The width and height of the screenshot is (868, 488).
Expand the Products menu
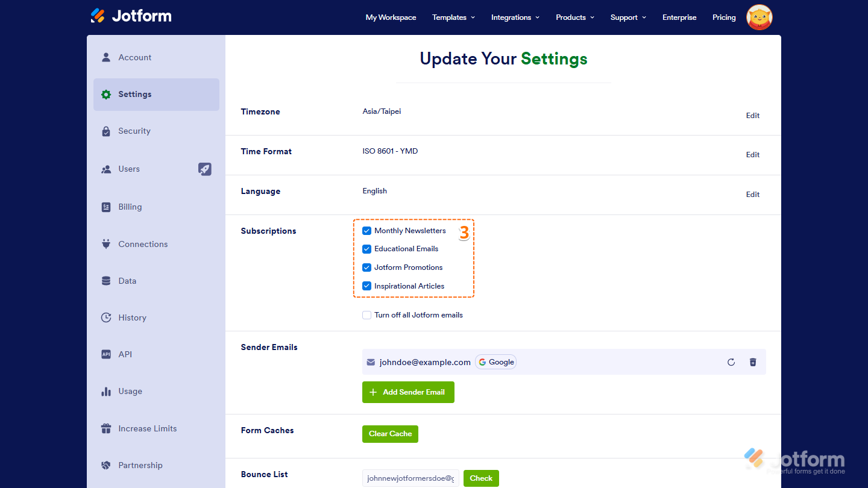(x=574, y=17)
